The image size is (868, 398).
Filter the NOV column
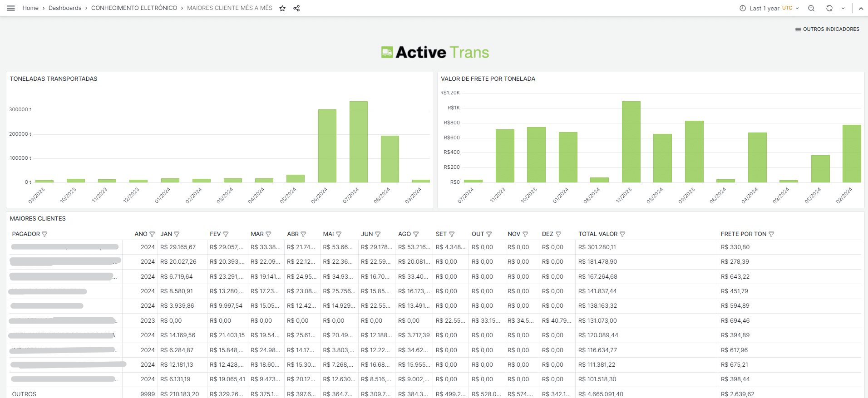525,234
